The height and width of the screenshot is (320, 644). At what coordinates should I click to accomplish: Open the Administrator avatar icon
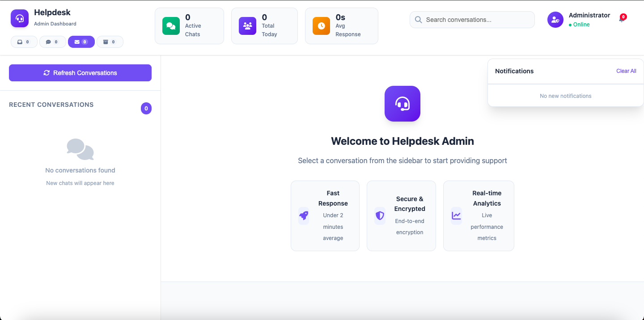click(x=555, y=20)
